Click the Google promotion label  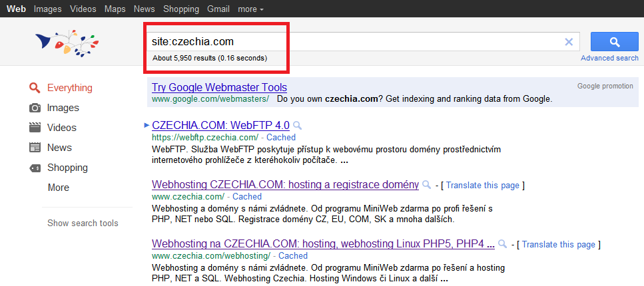pos(605,86)
